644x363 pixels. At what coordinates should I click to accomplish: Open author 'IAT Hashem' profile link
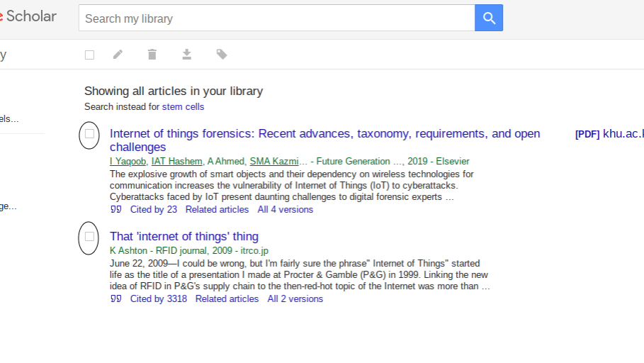coord(176,162)
